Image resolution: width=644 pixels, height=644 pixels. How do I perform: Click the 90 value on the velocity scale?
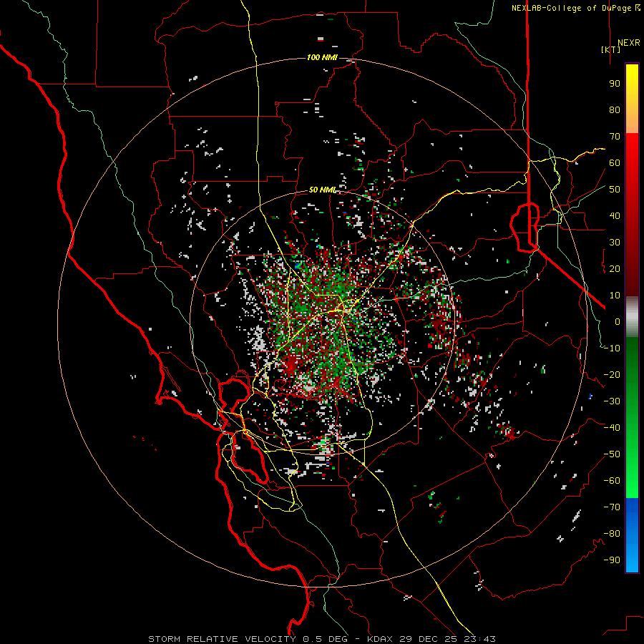(615, 84)
